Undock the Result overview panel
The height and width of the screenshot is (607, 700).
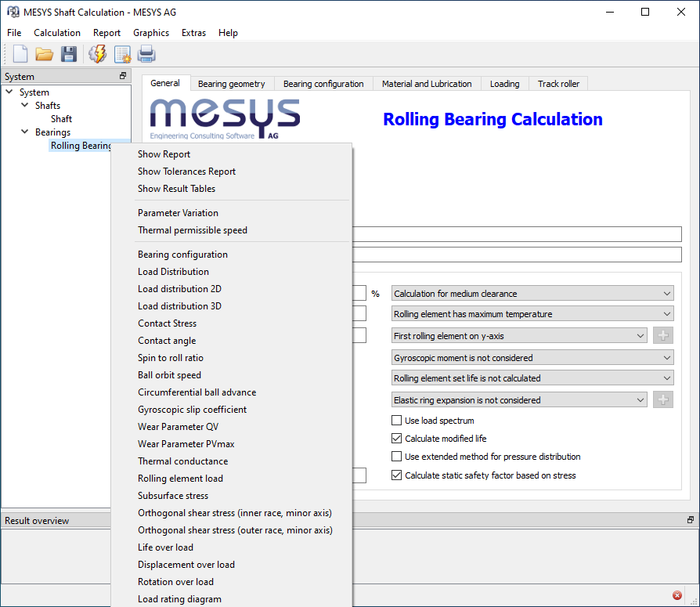pyautogui.click(x=691, y=520)
